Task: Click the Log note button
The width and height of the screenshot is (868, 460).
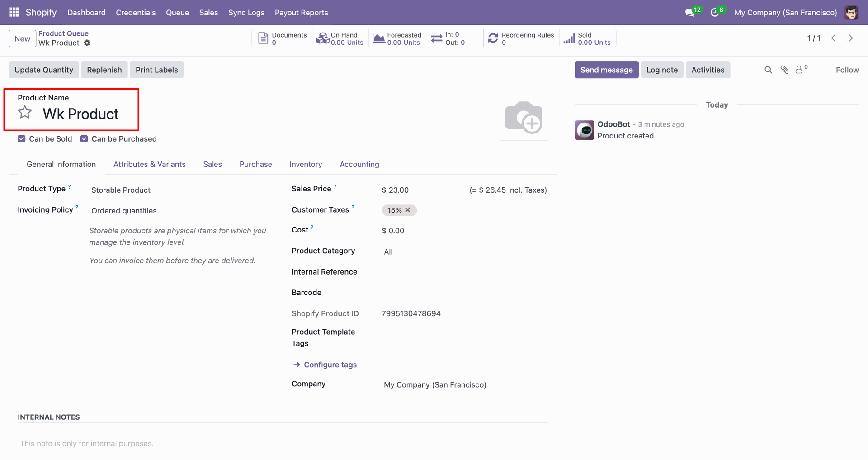Action: click(x=662, y=70)
